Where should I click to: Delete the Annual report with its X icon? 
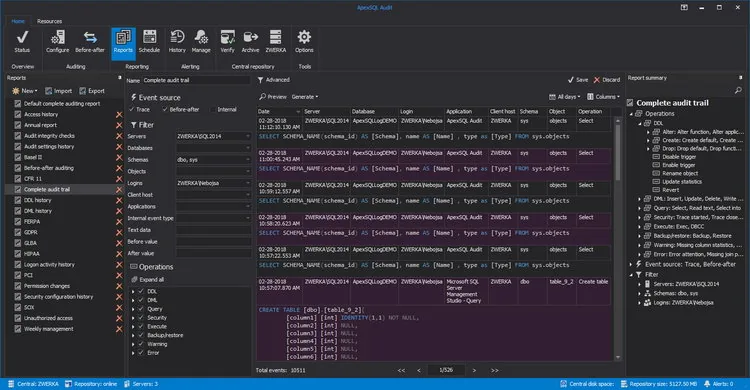119,125
